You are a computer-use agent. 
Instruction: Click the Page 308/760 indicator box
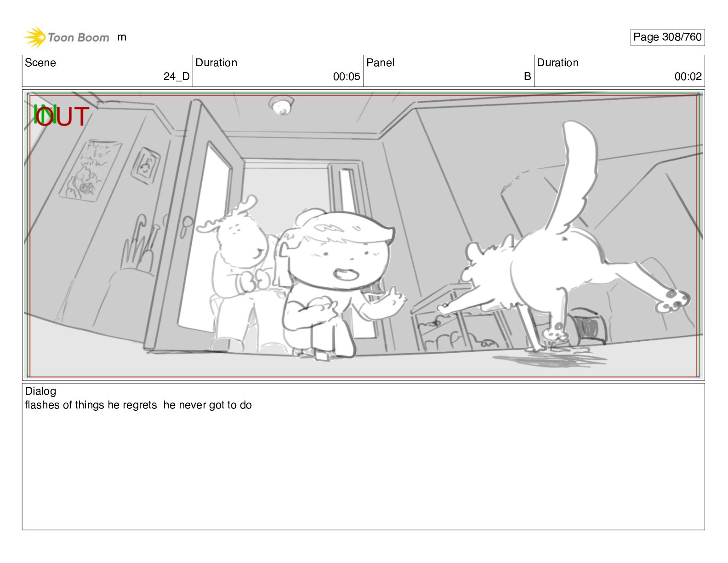(x=667, y=37)
